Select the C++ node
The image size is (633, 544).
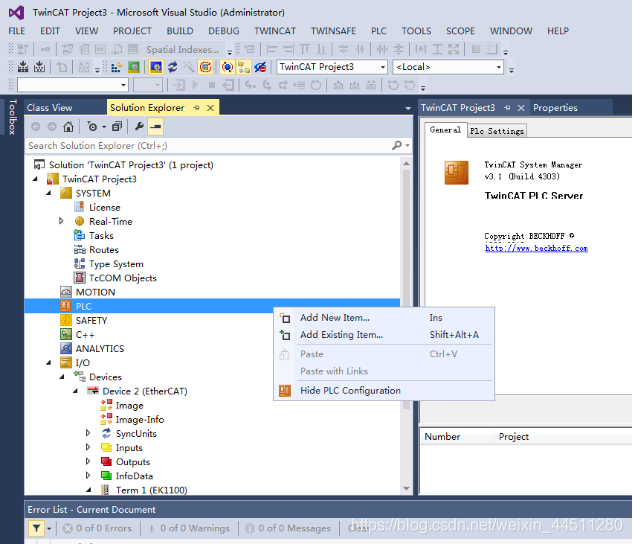pyautogui.click(x=78, y=335)
